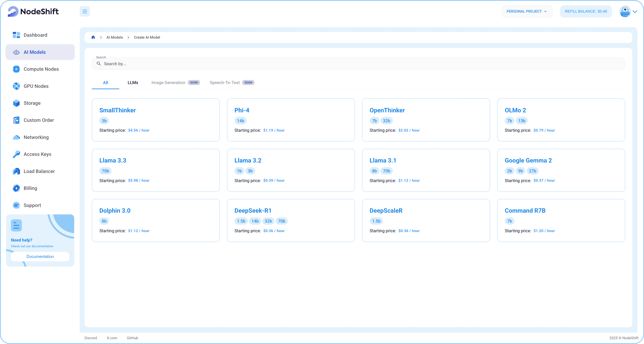Select the Google Gemma 2 9b tag
Viewport: 644px width, 344px height.
click(x=520, y=171)
